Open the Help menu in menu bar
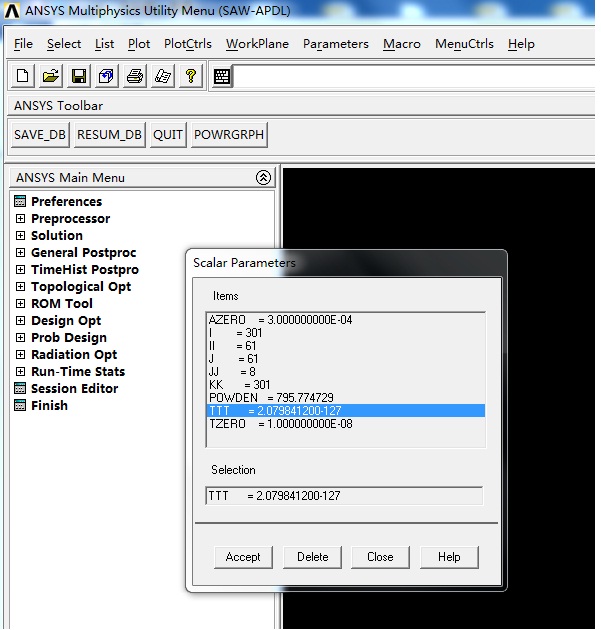The image size is (601, 630). 521,43
